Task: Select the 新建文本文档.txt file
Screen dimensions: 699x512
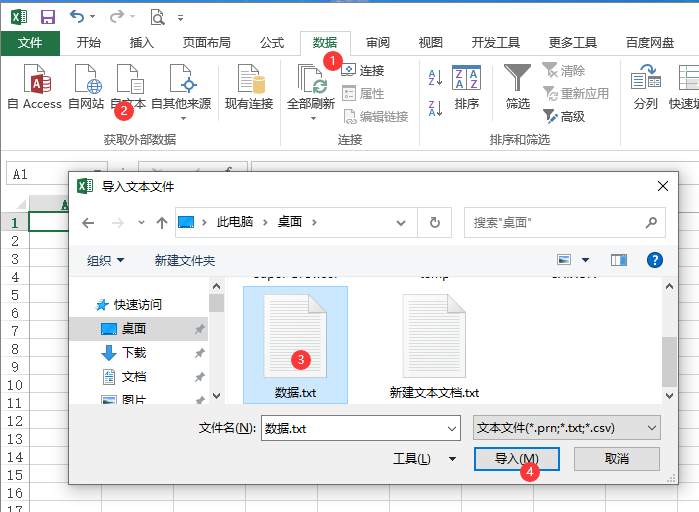Action: pos(434,346)
